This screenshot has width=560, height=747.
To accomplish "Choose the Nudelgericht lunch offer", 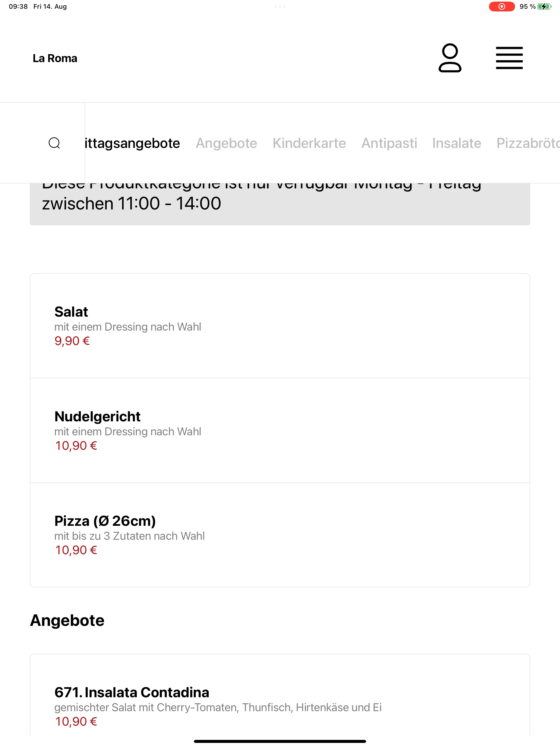I will pyautogui.click(x=280, y=431).
